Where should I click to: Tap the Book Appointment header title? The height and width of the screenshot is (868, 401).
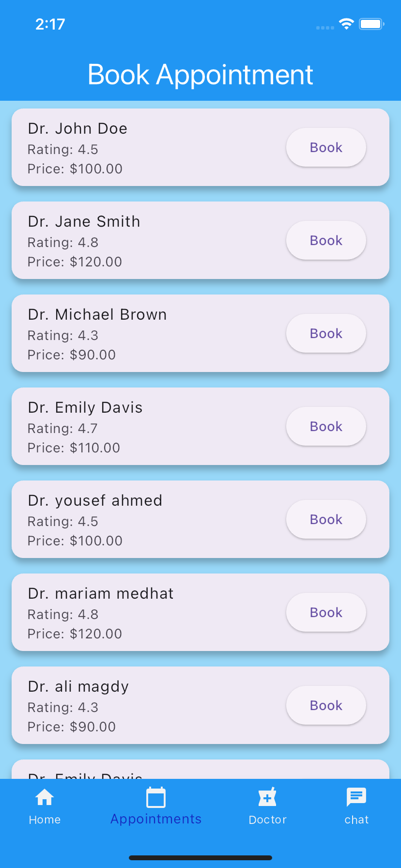(x=200, y=75)
